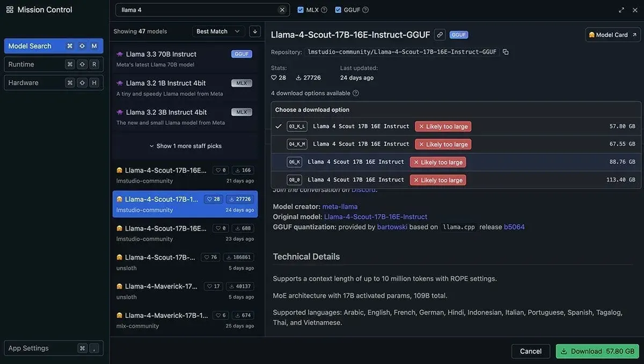Viewport: 644px width, 364px height.
Task: Open App Settings
Action: click(x=54, y=348)
